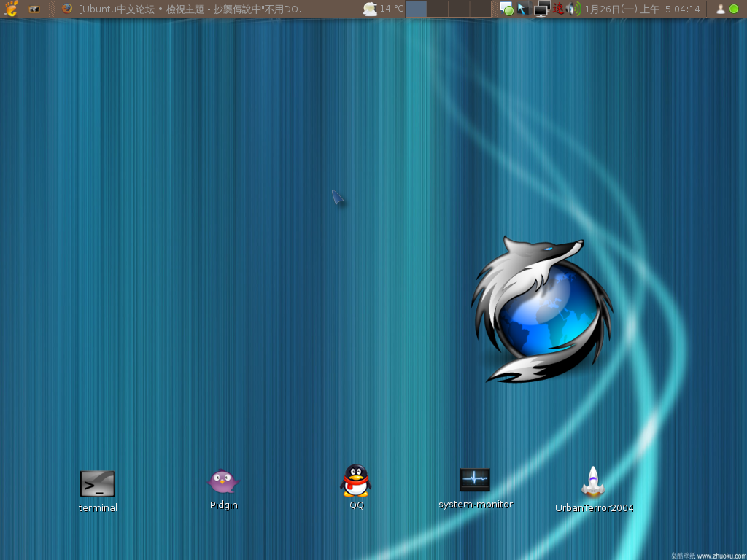Image resolution: width=747 pixels, height=560 pixels.
Task: Open the network monitors tray icon
Action: coord(542,9)
